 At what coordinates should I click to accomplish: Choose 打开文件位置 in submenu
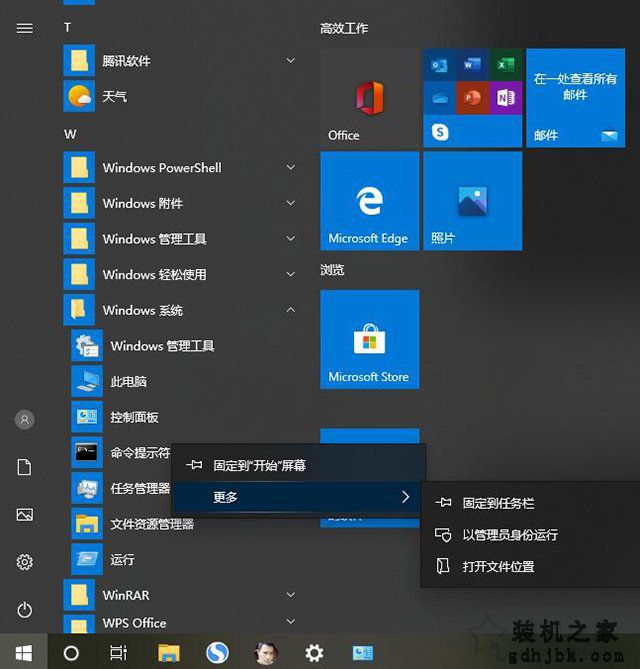(x=530, y=567)
